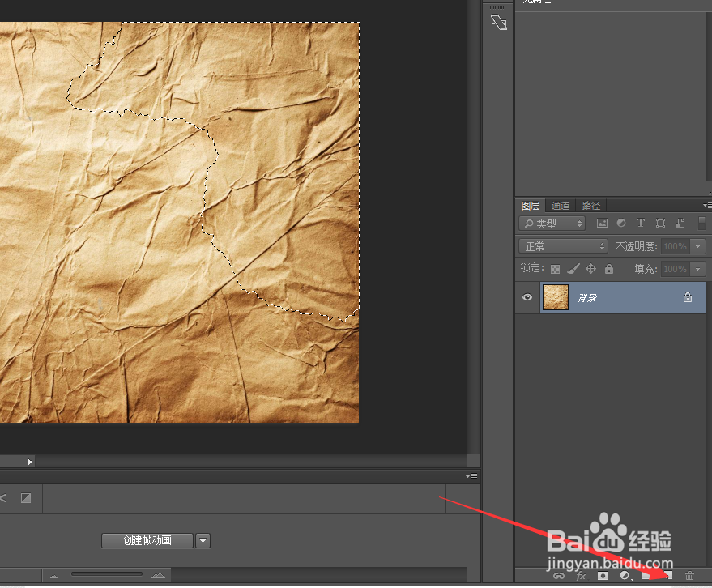Screen dimensions: 712x588
Task: Open the Layers panel flyout menu
Action: pyautogui.click(x=707, y=206)
